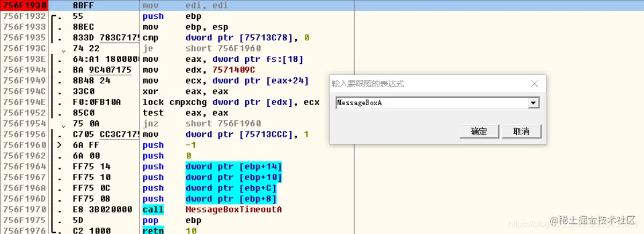Click the MessageBoxA expression input field
This screenshot has height=234, width=644.
click(432, 103)
